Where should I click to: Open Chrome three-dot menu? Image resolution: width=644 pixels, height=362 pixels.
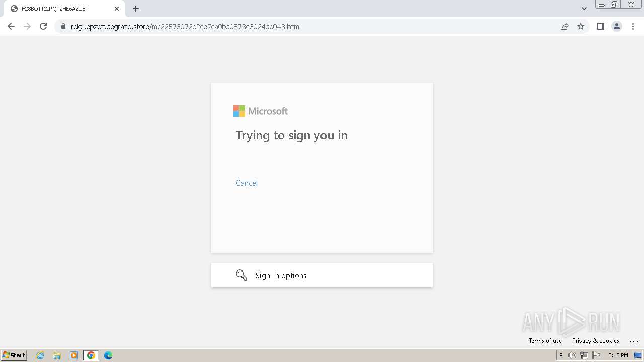click(x=633, y=26)
